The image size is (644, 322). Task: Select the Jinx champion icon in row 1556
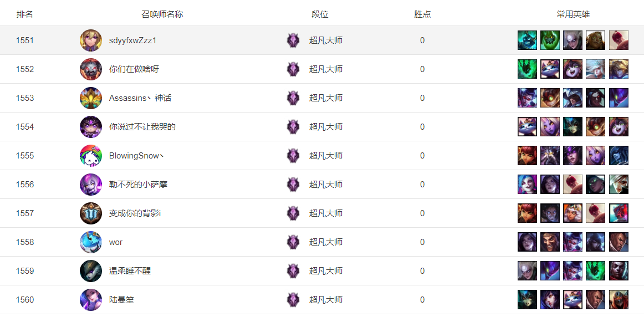(528, 185)
